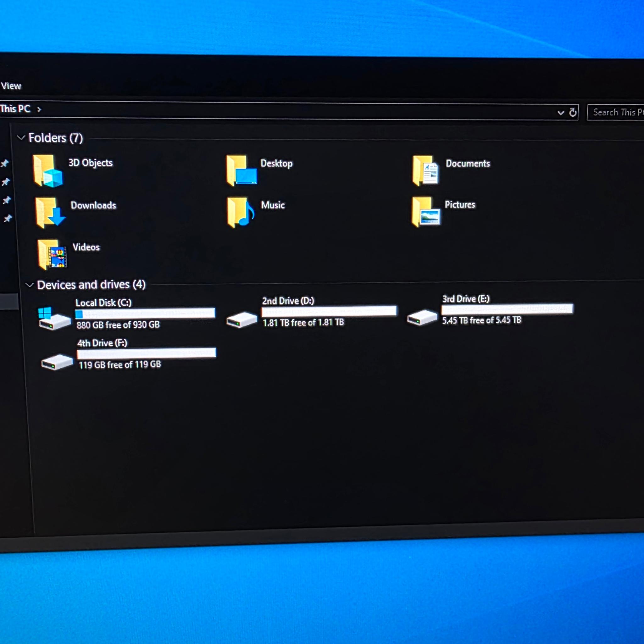Open the Music folder icon
The image size is (644, 644).
(241, 212)
